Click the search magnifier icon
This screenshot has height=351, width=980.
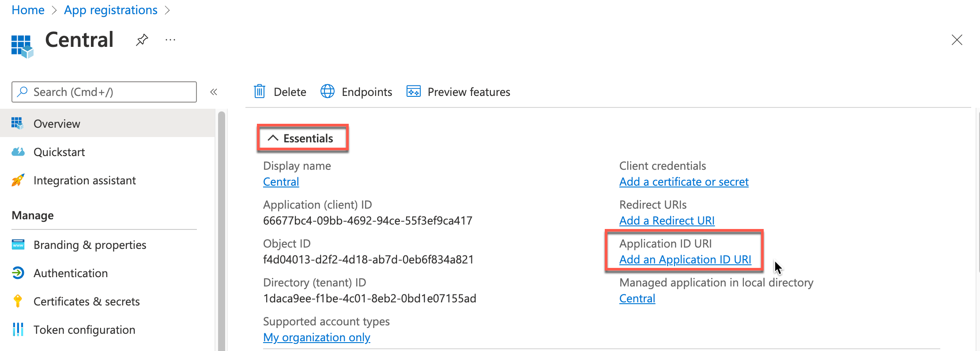pyautogui.click(x=22, y=92)
